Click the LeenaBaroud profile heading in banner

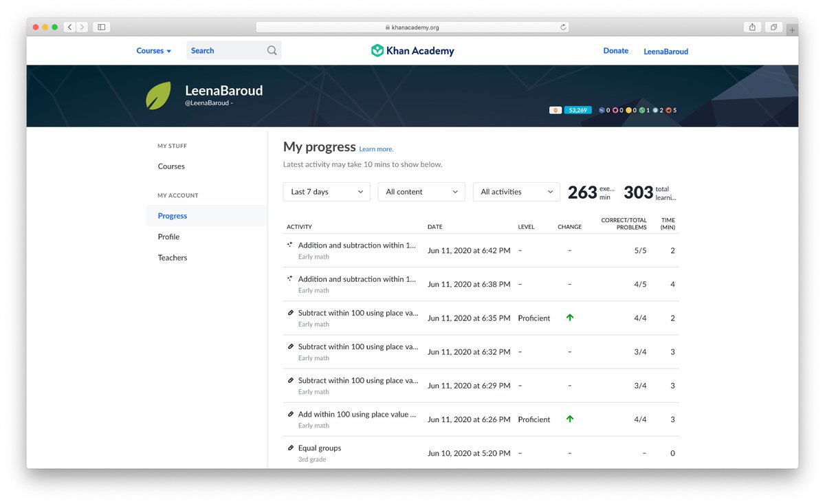pos(224,90)
